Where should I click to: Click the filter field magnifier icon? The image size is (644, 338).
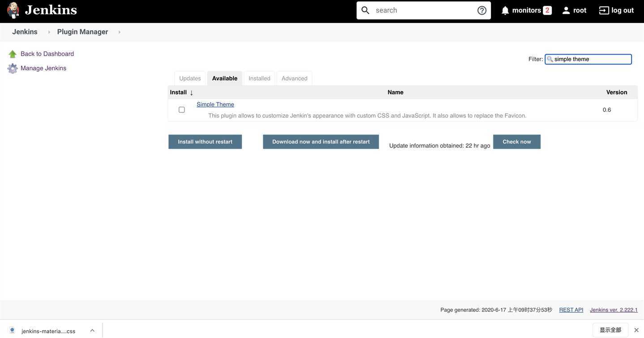(550, 59)
